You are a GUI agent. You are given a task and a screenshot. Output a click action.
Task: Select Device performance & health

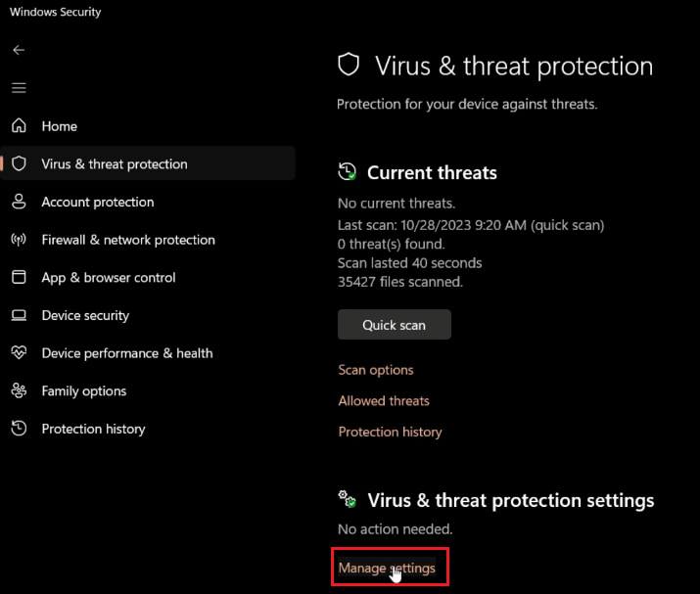[x=126, y=353]
